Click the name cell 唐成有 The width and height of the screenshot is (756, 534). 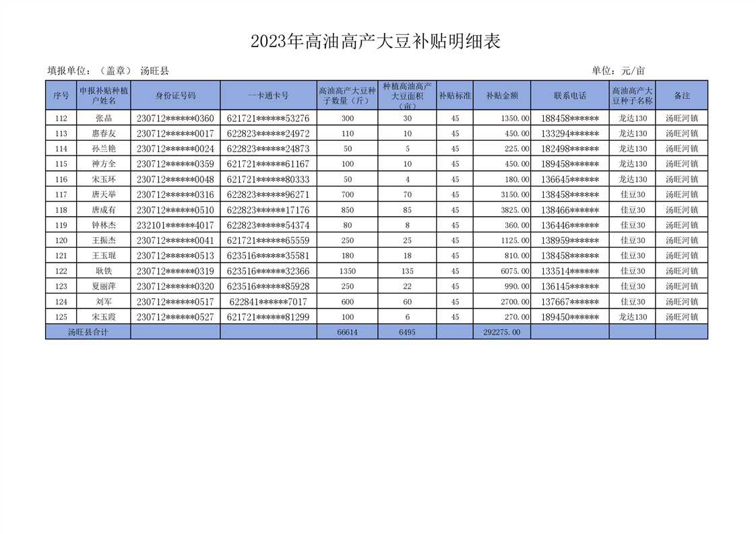104,210
